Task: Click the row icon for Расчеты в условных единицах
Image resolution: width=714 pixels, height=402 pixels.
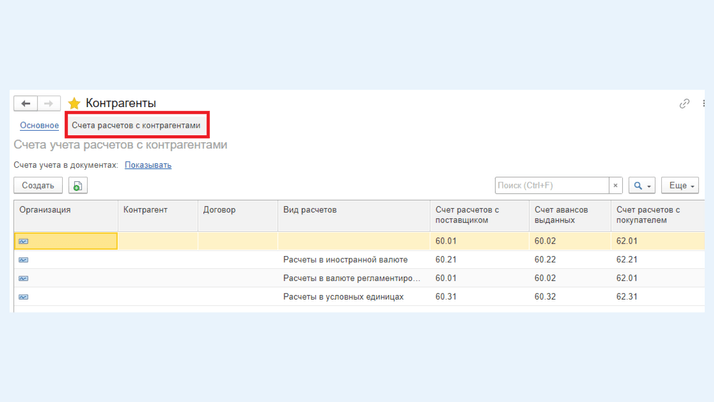Action: point(23,297)
